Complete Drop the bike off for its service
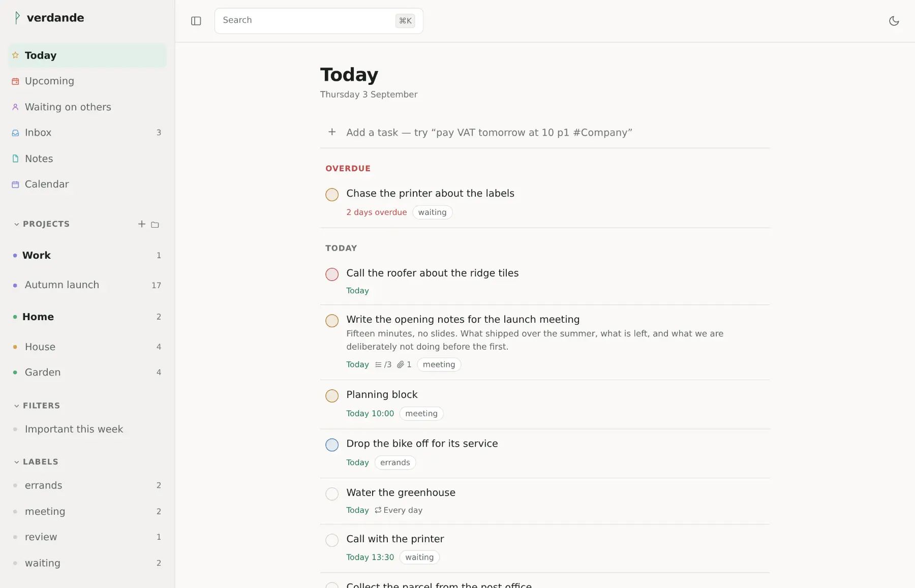 332,445
